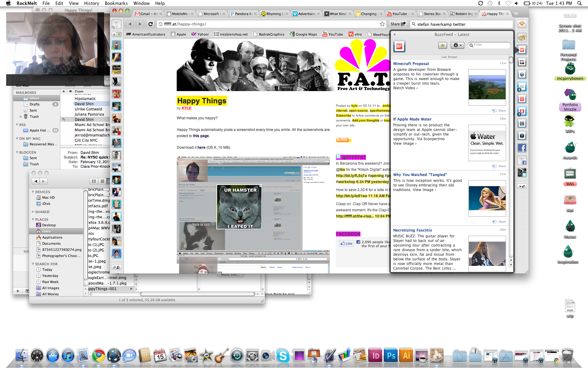The image size is (588, 368).
Task: Click the Share button beside address bar
Action: coord(398,24)
